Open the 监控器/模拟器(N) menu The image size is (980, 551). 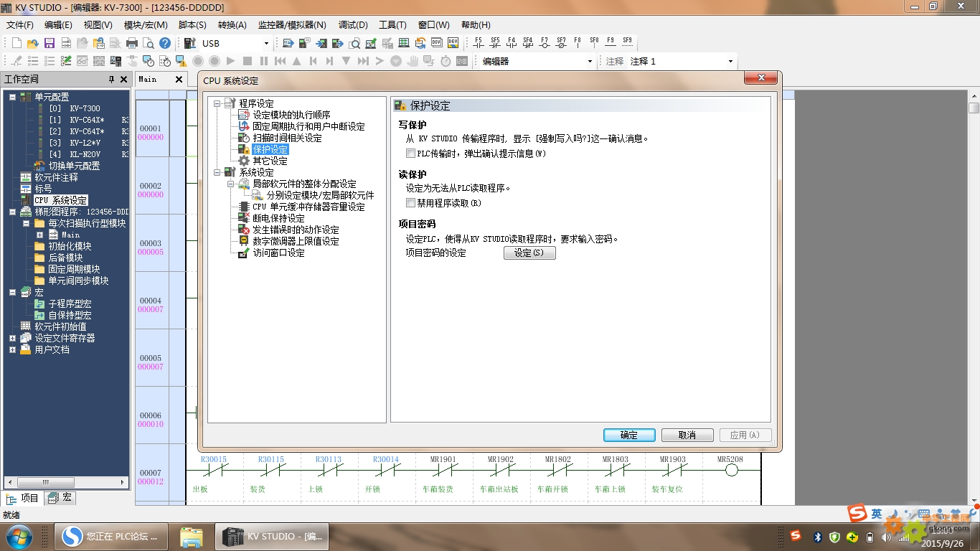click(292, 24)
